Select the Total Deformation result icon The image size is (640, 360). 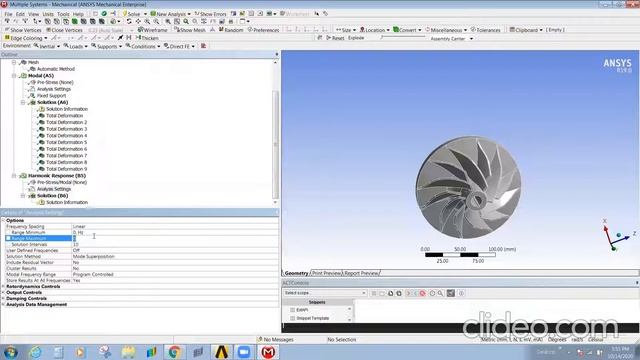41,116
